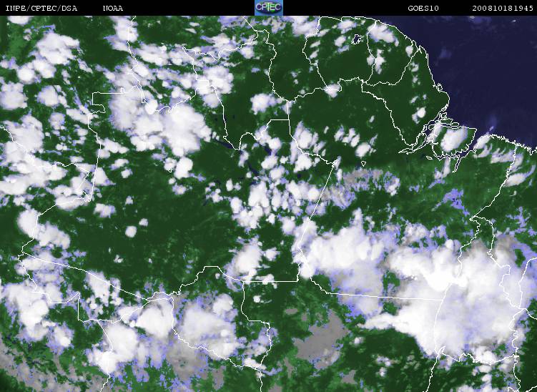
Task: Select the small outlined reservoir near top coast
Action: (357, 39)
